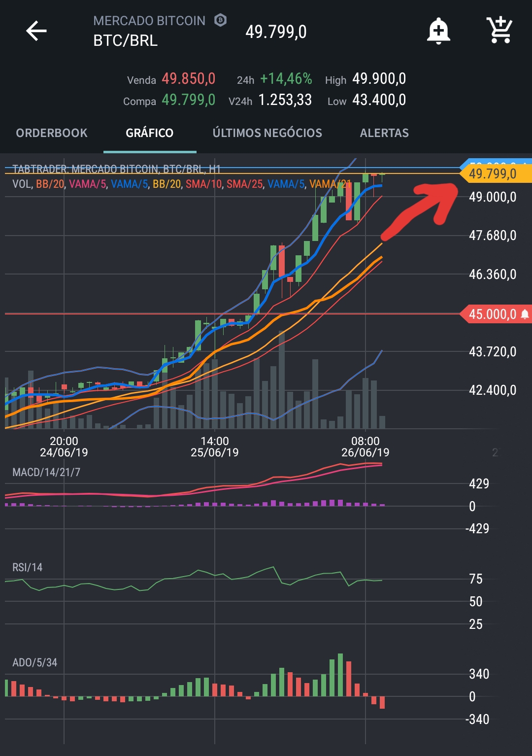Open new order via cart icon

pos(499,30)
